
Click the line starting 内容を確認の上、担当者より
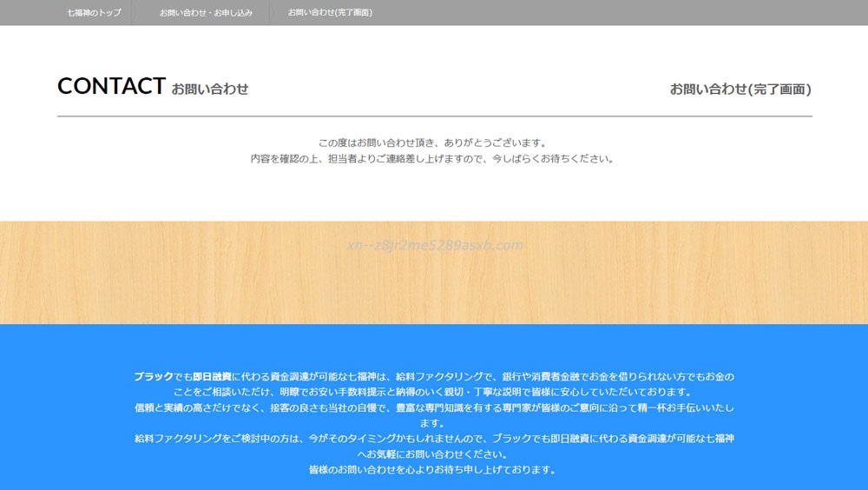point(433,158)
